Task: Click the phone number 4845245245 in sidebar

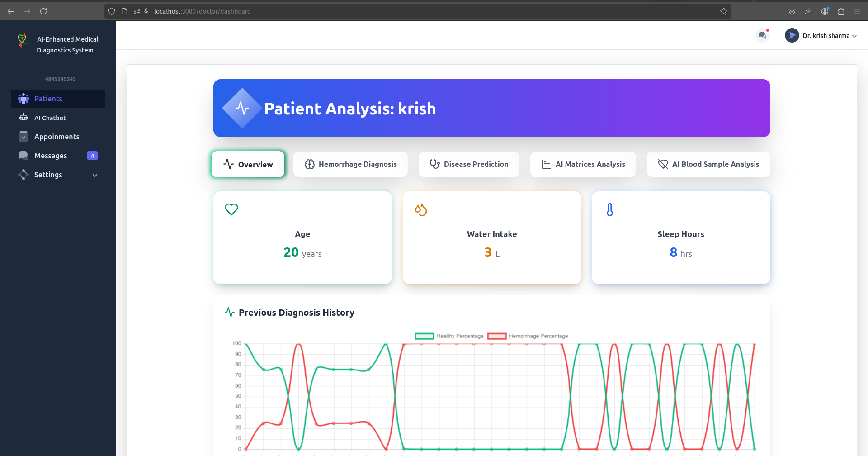Action: pyautogui.click(x=61, y=79)
